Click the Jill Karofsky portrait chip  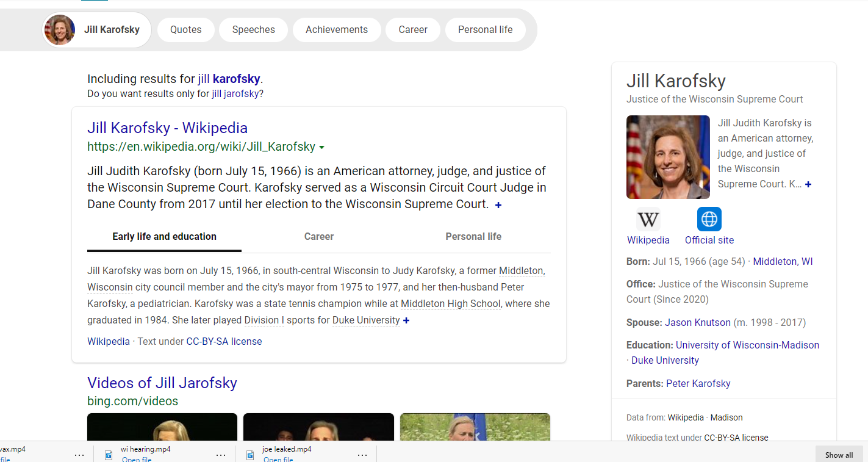96,30
